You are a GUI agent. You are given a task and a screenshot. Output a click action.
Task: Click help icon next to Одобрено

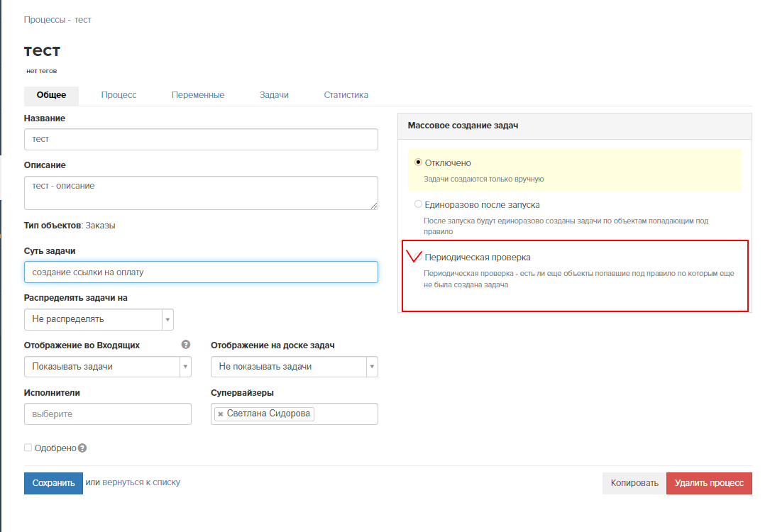[x=82, y=448]
